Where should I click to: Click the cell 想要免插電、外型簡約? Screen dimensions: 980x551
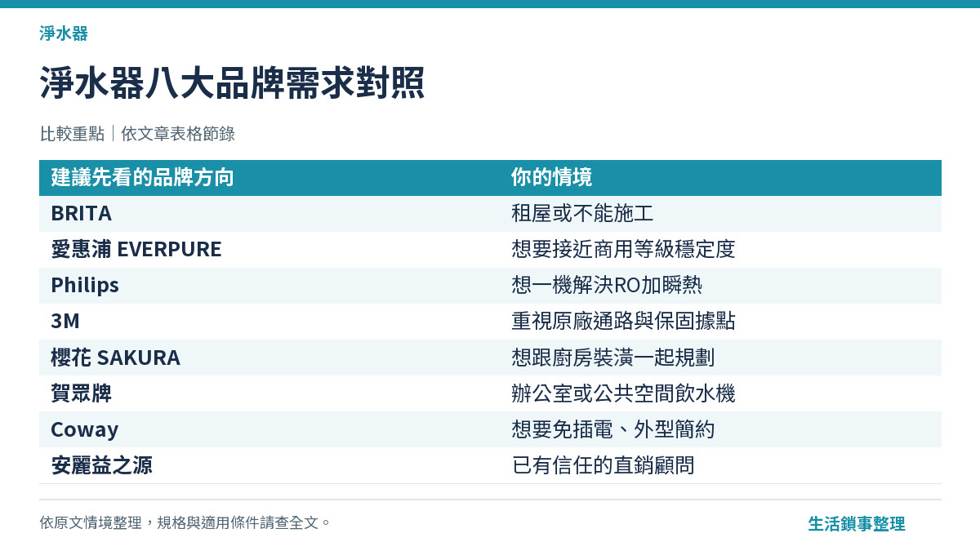click(613, 429)
